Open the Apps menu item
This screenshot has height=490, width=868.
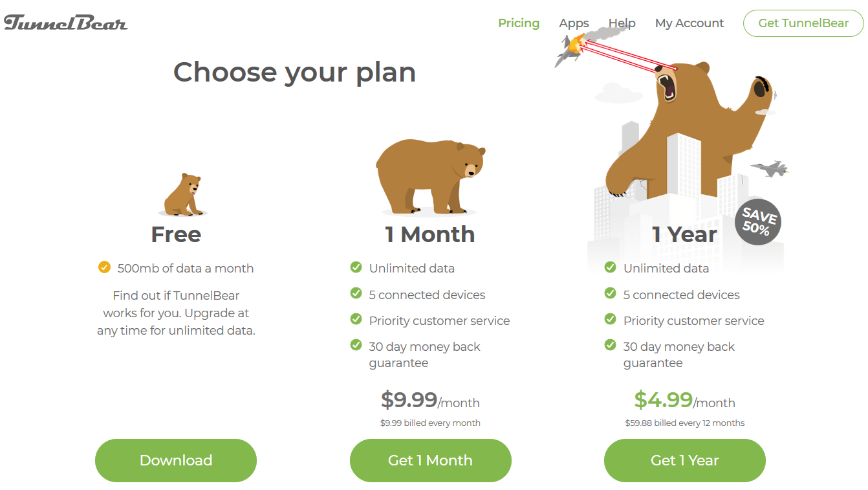pyautogui.click(x=574, y=23)
